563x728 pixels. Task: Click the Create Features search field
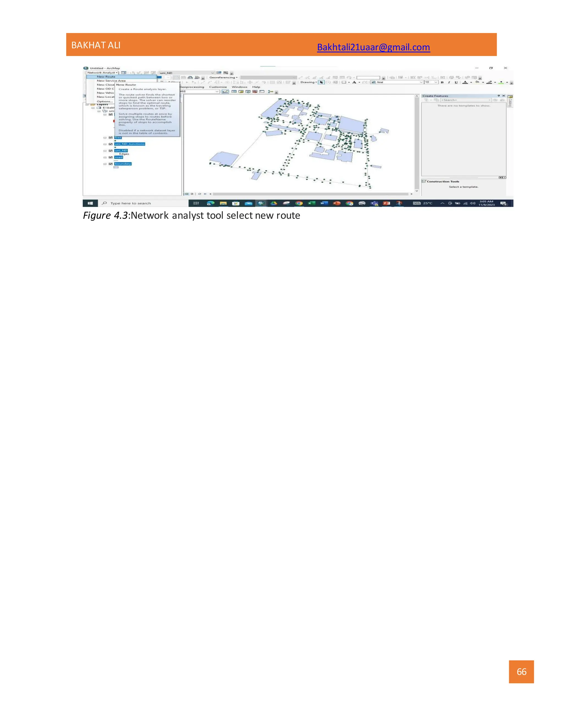coord(466,100)
